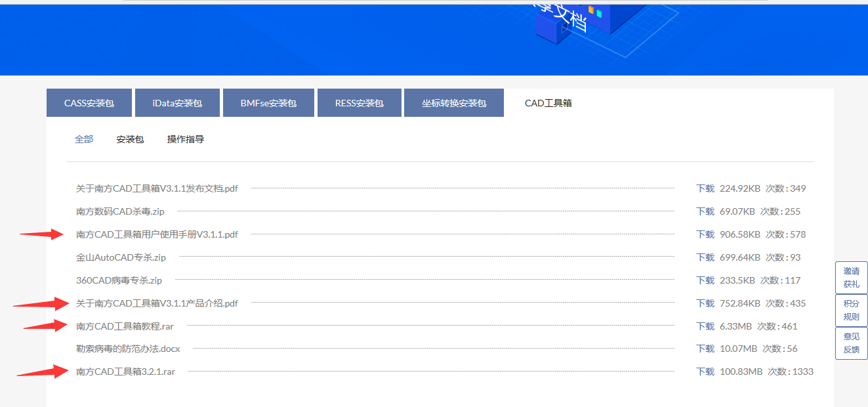Click 下载 for 南方数码CAD杀毒.zip
This screenshot has width=868, height=407.
(x=705, y=211)
